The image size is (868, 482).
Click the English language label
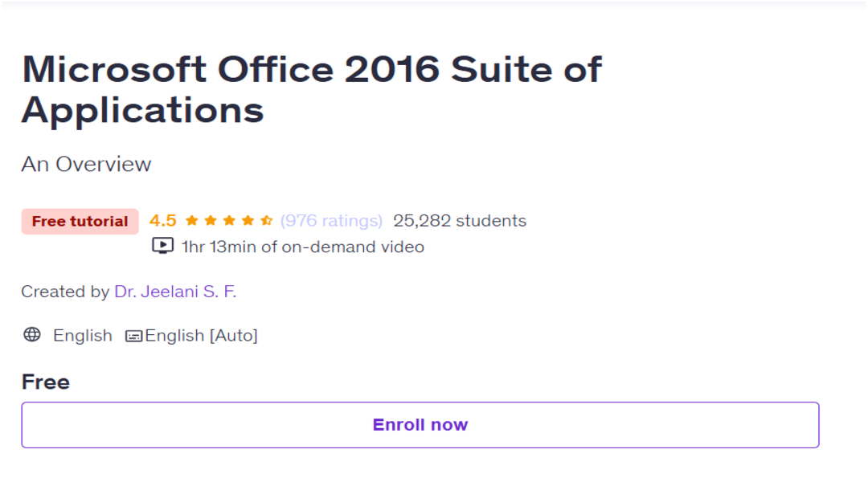tap(83, 335)
